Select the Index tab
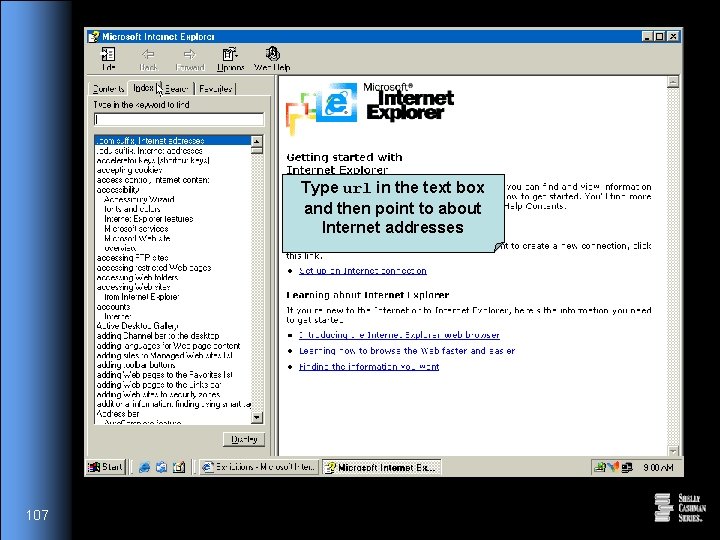 (143, 87)
